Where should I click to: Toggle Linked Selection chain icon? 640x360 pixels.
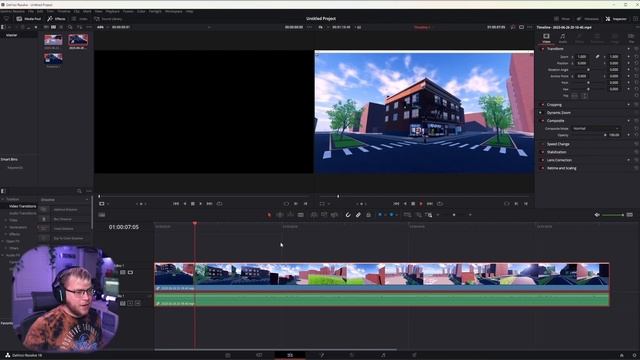coord(358,215)
